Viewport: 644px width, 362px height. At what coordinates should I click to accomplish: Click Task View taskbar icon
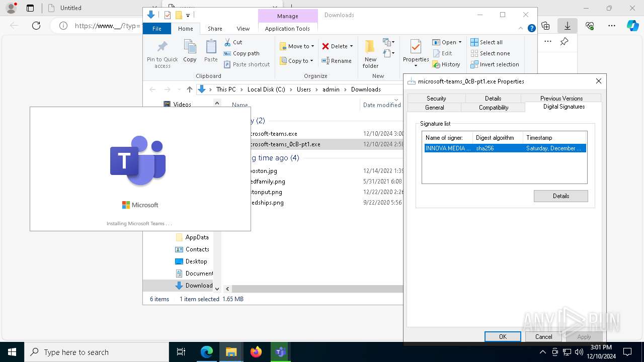(x=181, y=352)
